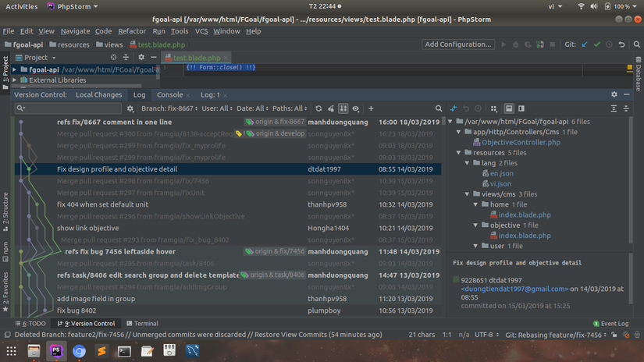Toggle preview diff pane button
Image resolution: width=644 pixels, height=362 pixels.
521,108
